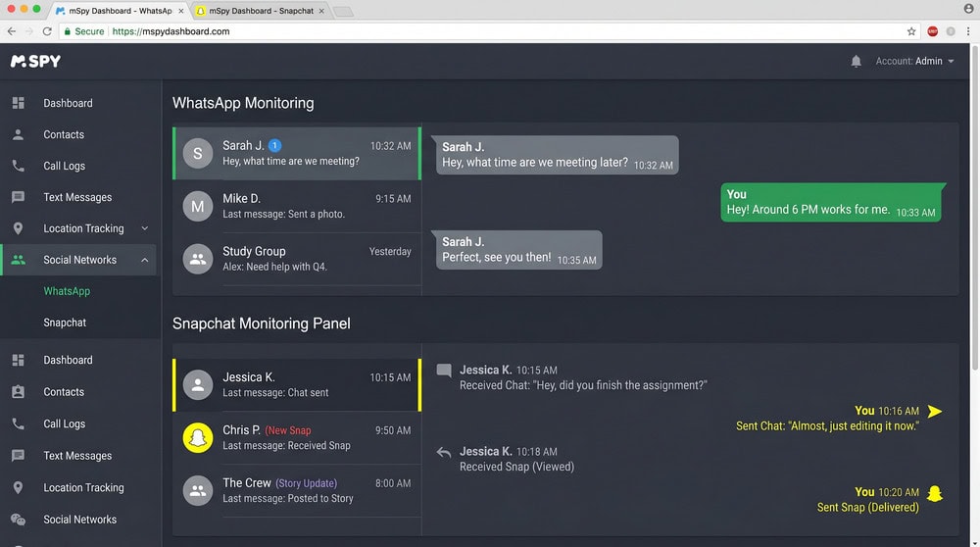Screen dimensions: 980x547
Task: Click the upper Contacts person icon
Action: pos(18,134)
